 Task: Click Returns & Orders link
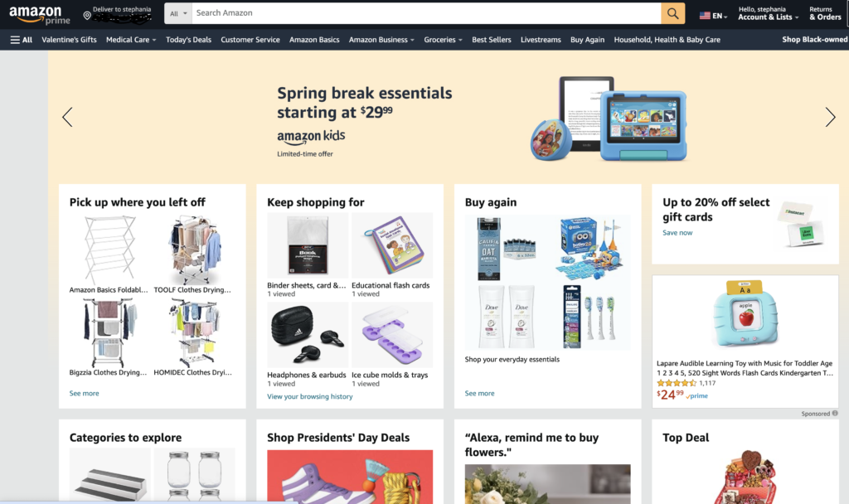(x=825, y=13)
